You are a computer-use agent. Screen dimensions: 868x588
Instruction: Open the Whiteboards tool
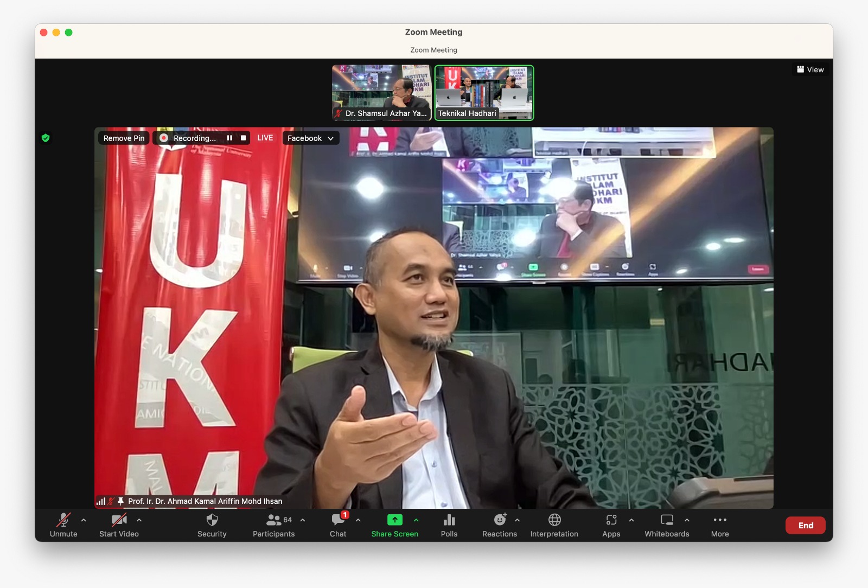[x=667, y=525]
